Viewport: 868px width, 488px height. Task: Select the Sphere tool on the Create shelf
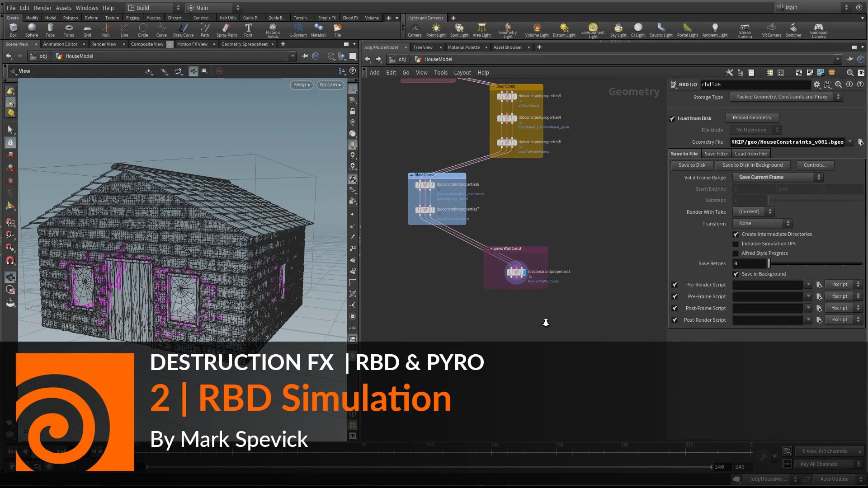[x=32, y=28]
